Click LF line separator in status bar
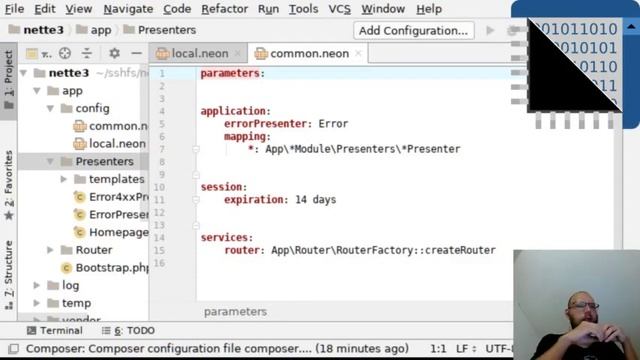The height and width of the screenshot is (360, 640). pos(466,349)
